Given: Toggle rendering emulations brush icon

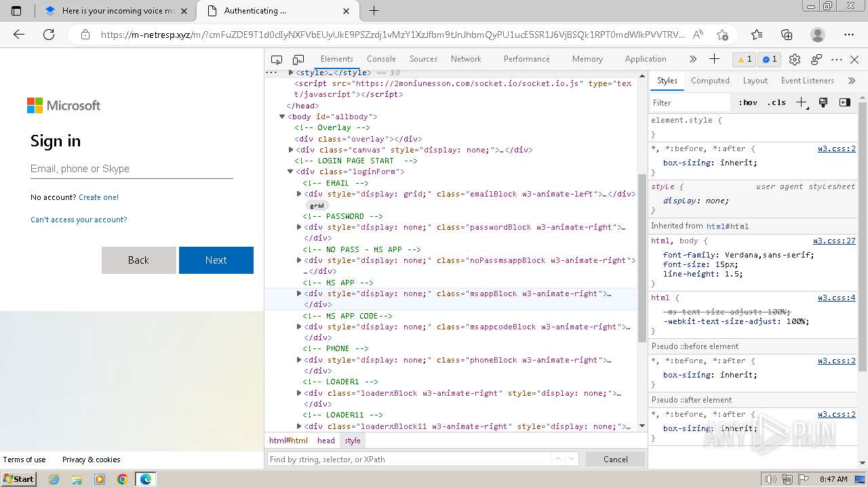Looking at the screenshot, I should [x=823, y=102].
